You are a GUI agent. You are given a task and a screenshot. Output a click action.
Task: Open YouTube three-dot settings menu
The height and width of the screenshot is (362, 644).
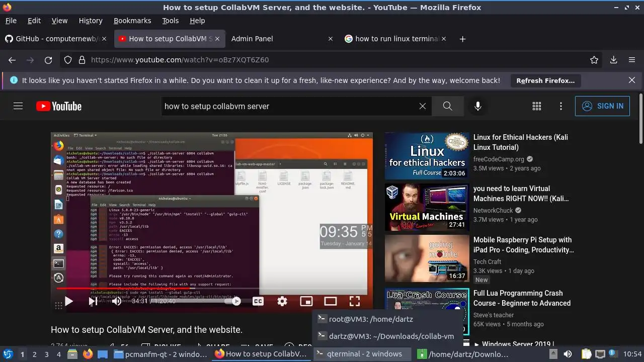click(x=561, y=106)
